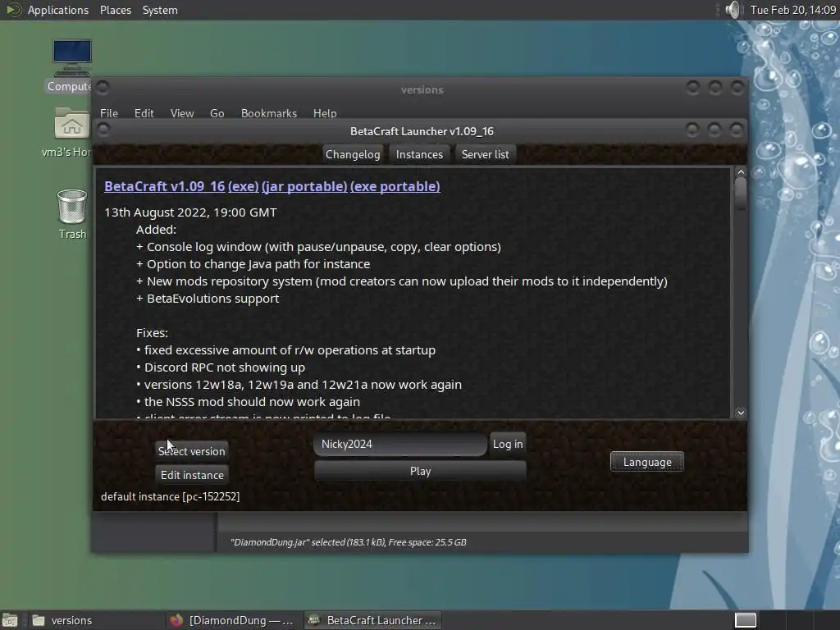
Task: Open the (exe portable) download link
Action: tap(395, 186)
